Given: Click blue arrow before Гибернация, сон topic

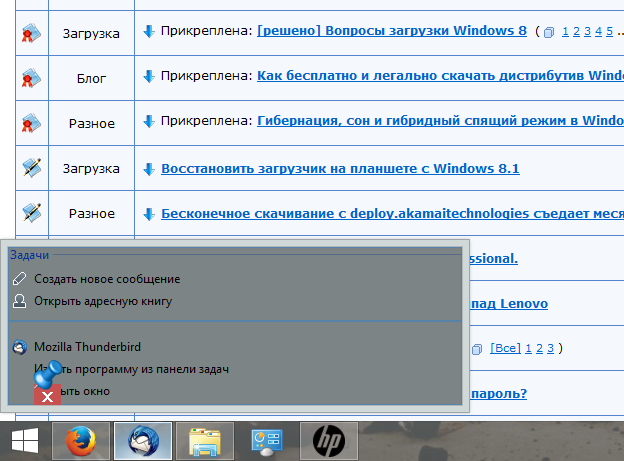Looking at the screenshot, I should (x=149, y=121).
